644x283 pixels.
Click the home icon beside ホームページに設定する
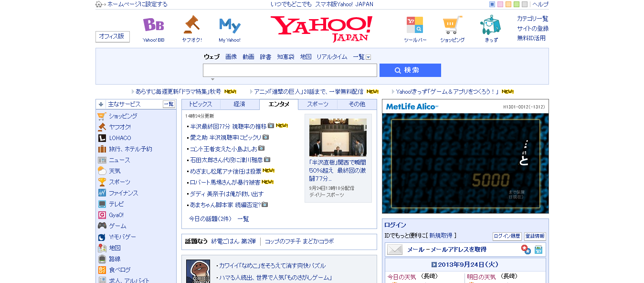tap(99, 4)
